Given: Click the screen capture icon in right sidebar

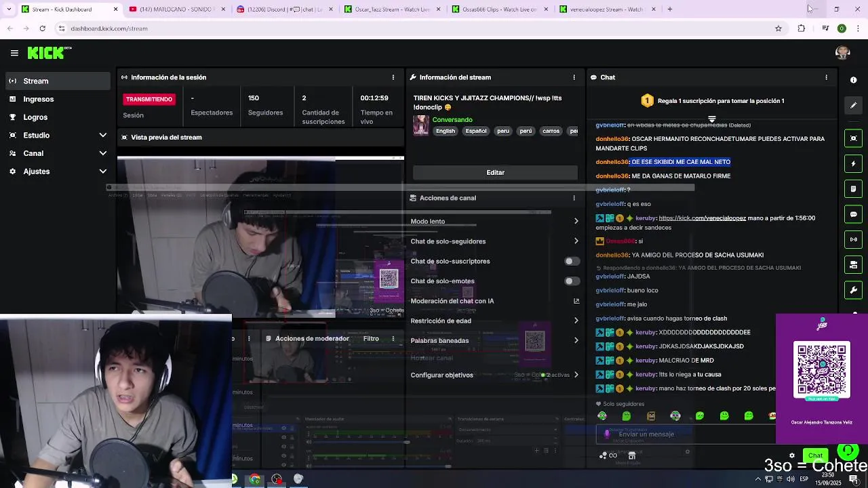Looking at the screenshot, I should coord(853,138).
